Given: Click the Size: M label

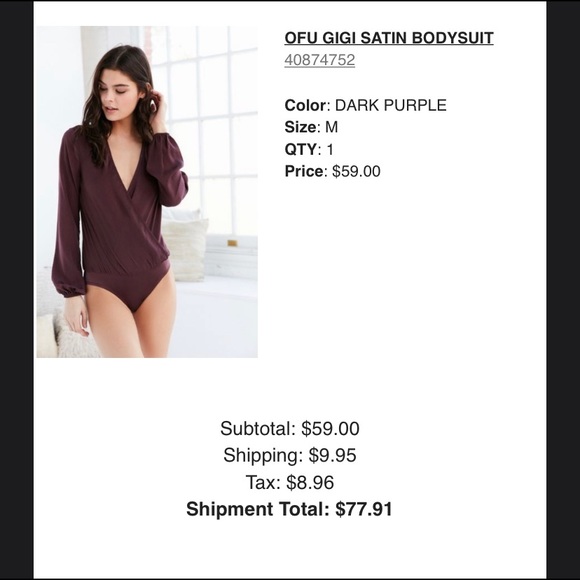Looking at the screenshot, I should [311, 127].
